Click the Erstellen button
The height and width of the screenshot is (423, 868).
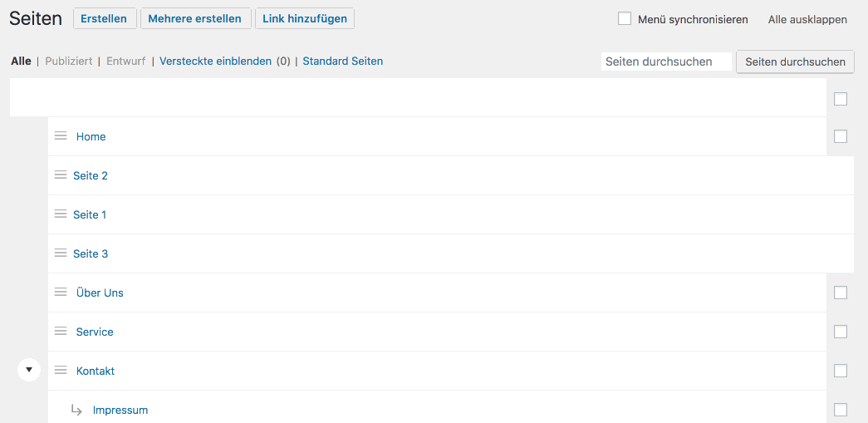(x=104, y=18)
